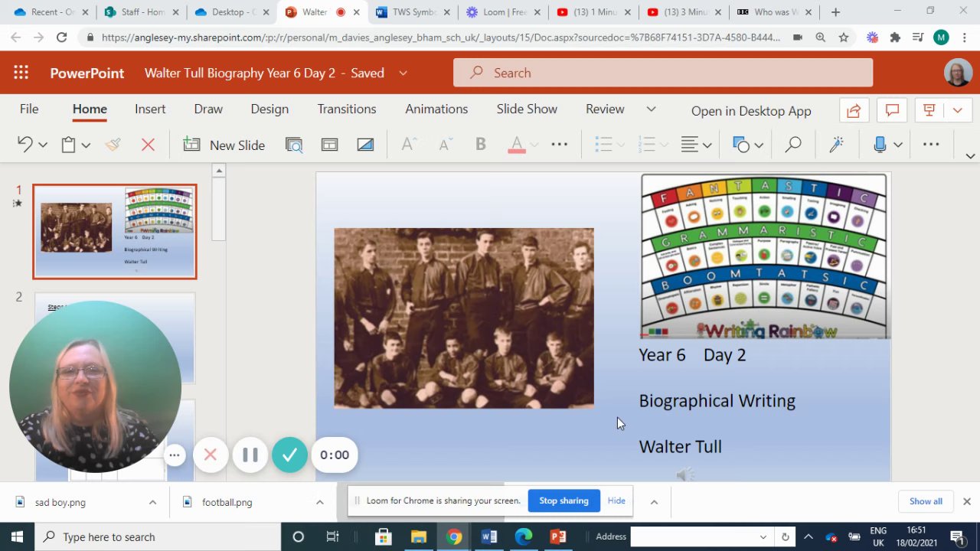Image resolution: width=980 pixels, height=551 pixels.
Task: Open the football.png download
Action: click(x=227, y=502)
